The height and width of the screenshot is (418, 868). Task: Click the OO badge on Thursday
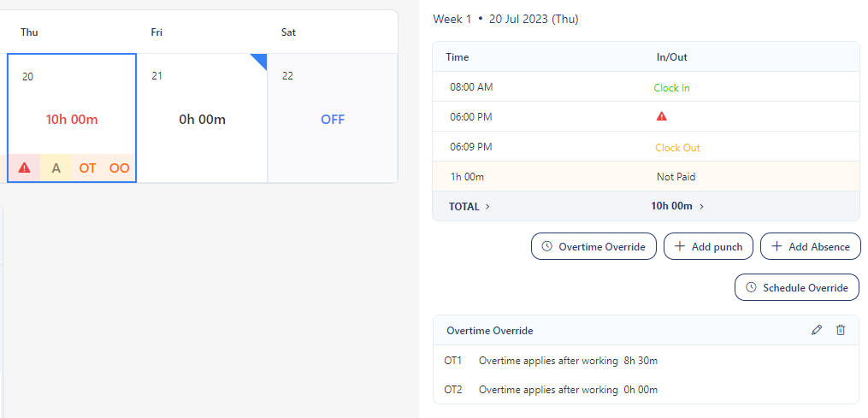[120, 168]
